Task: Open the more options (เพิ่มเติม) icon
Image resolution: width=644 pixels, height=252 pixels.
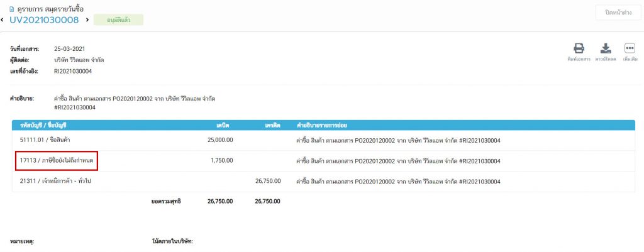Action: point(630,49)
